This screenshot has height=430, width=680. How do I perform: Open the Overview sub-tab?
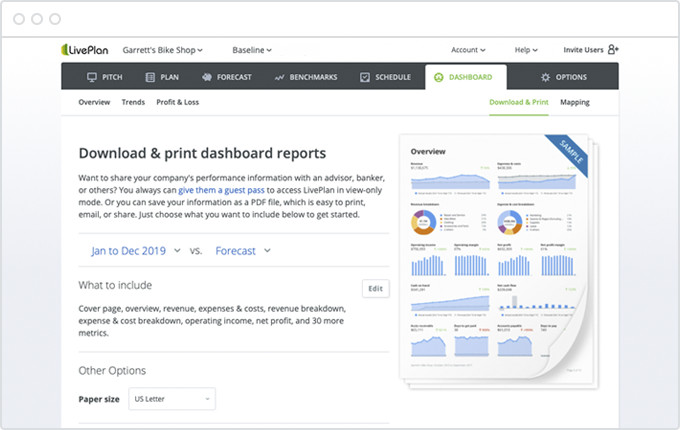94,102
